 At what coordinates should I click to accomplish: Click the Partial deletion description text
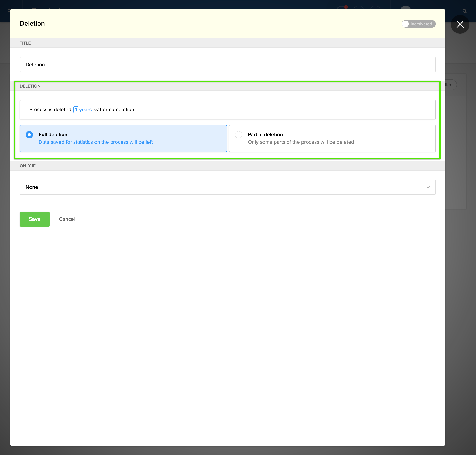(x=301, y=142)
